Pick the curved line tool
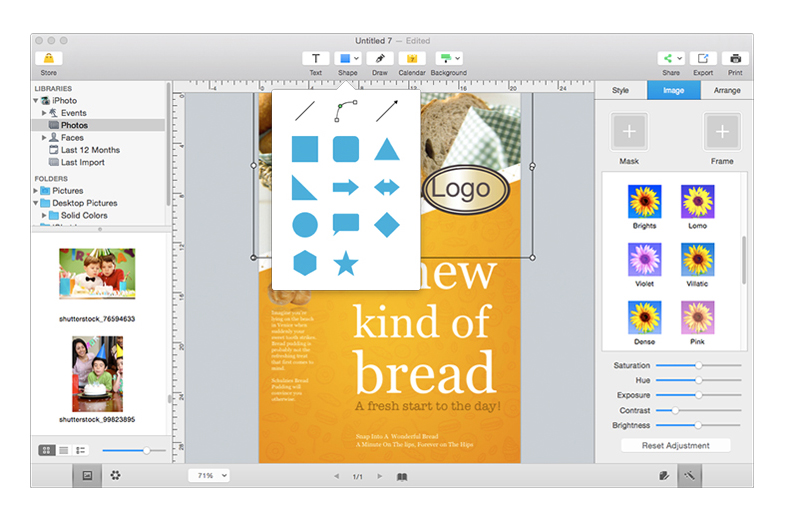 pos(346,110)
